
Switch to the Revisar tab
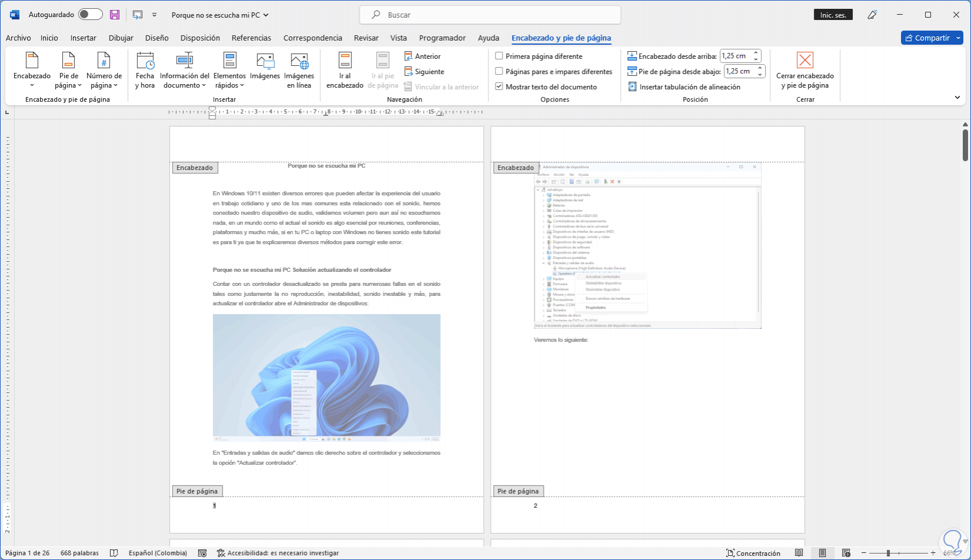[x=366, y=38]
